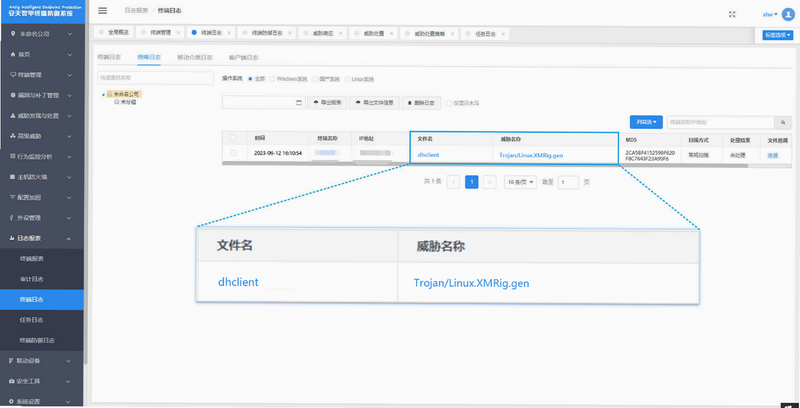Tick the checkbox of the 2023-06-12 log row
This screenshot has width=800, height=408.
coord(233,152)
